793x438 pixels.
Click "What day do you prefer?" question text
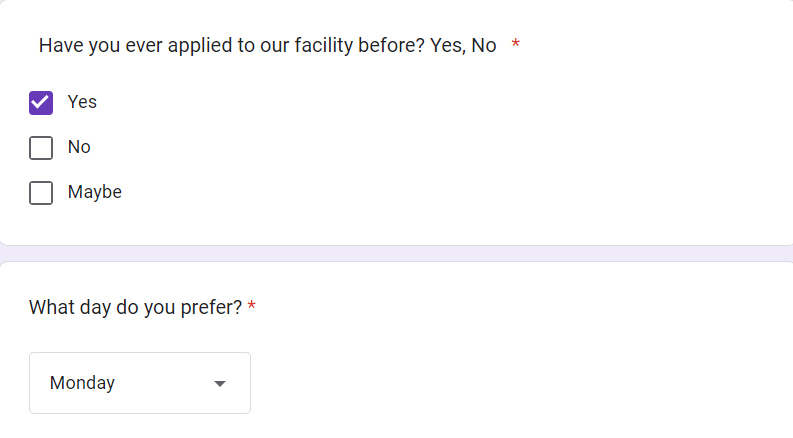coord(135,307)
